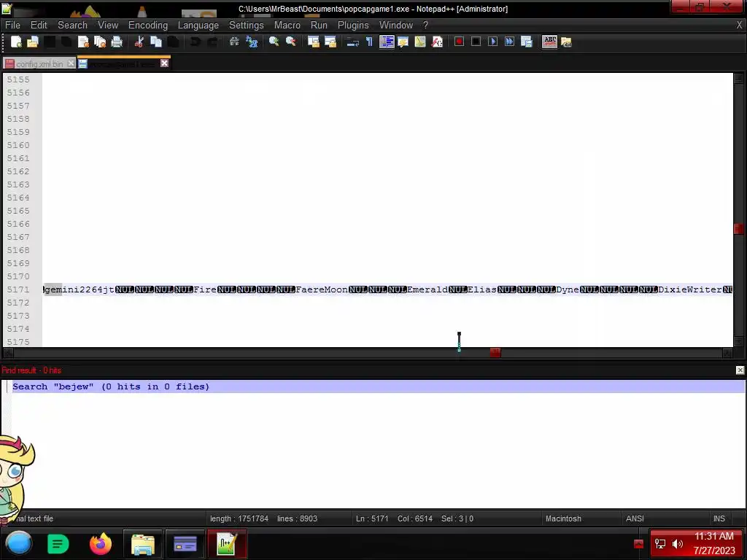Click the Close document toolbar icon

(x=83, y=42)
